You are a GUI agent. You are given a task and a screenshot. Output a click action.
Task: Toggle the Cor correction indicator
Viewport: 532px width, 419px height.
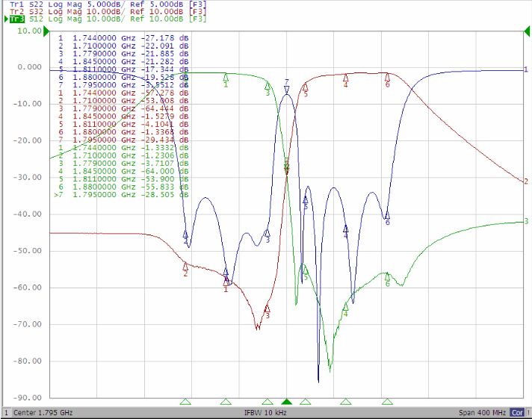click(x=517, y=413)
